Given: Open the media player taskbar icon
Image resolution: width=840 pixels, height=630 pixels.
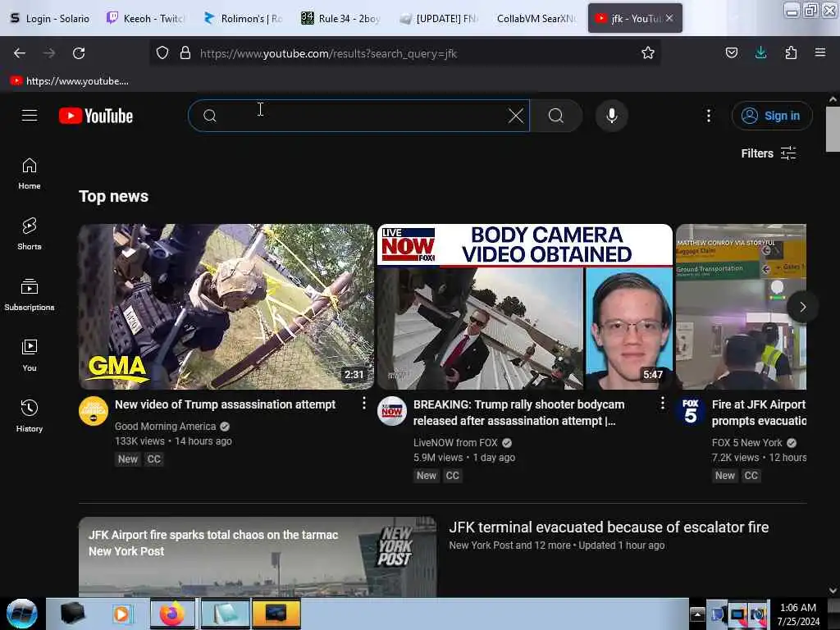Looking at the screenshot, I should click(121, 614).
